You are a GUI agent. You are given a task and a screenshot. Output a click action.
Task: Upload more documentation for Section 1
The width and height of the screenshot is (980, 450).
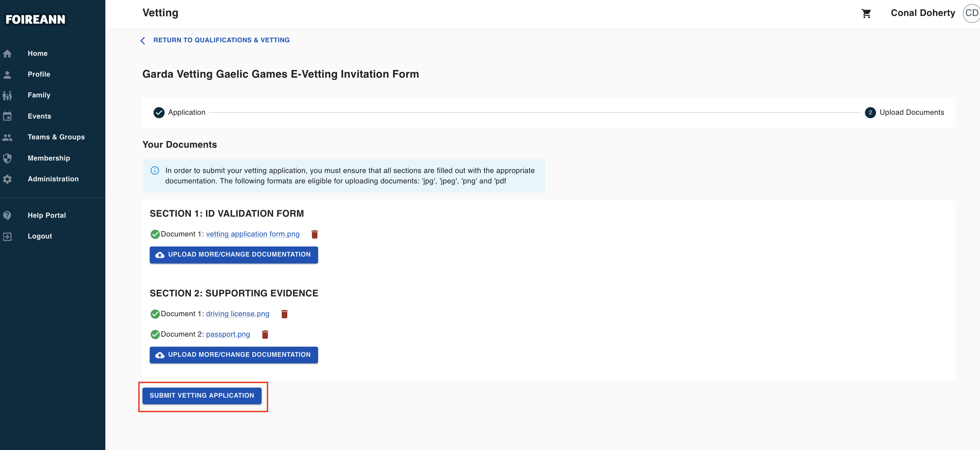tap(234, 255)
